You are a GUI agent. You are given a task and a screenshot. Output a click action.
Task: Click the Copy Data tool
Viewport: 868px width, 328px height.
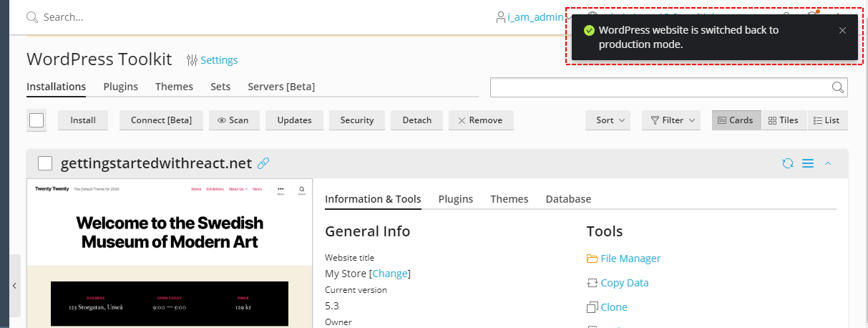point(618,283)
